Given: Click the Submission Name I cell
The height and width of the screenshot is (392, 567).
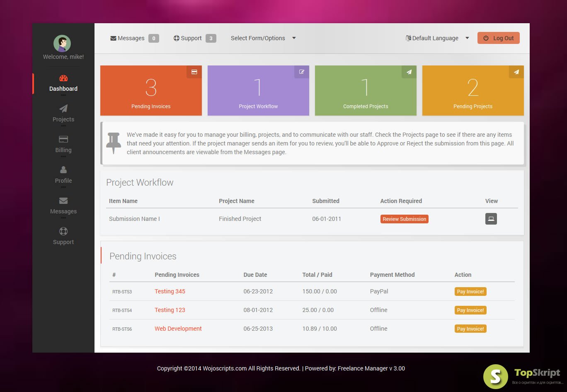Looking at the screenshot, I should [x=134, y=219].
